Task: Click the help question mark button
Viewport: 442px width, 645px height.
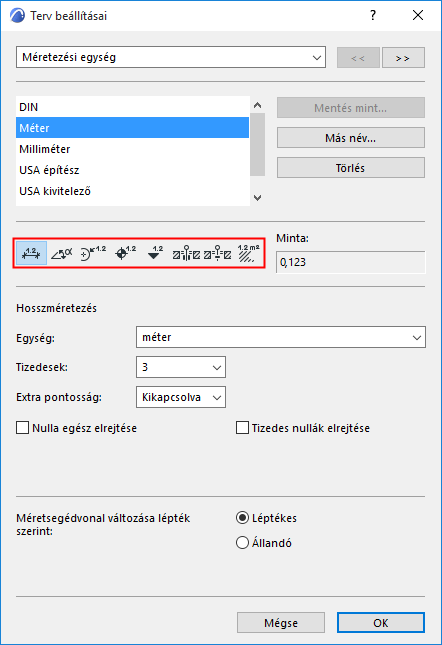Action: coord(373,16)
